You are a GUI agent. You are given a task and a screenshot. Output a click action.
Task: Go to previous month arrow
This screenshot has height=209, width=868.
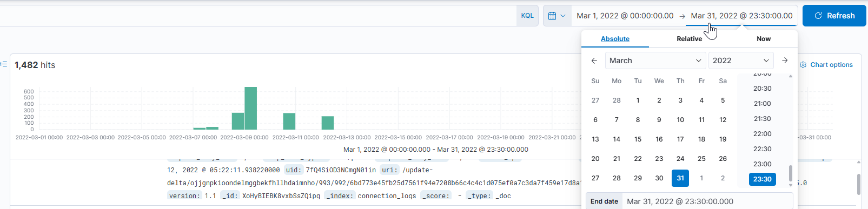pyautogui.click(x=594, y=60)
